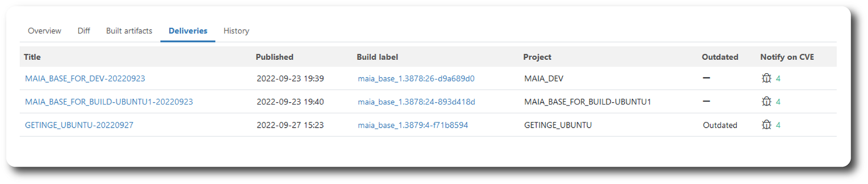Switch to the Diff tab
The width and height of the screenshot is (868, 184).
83,31
